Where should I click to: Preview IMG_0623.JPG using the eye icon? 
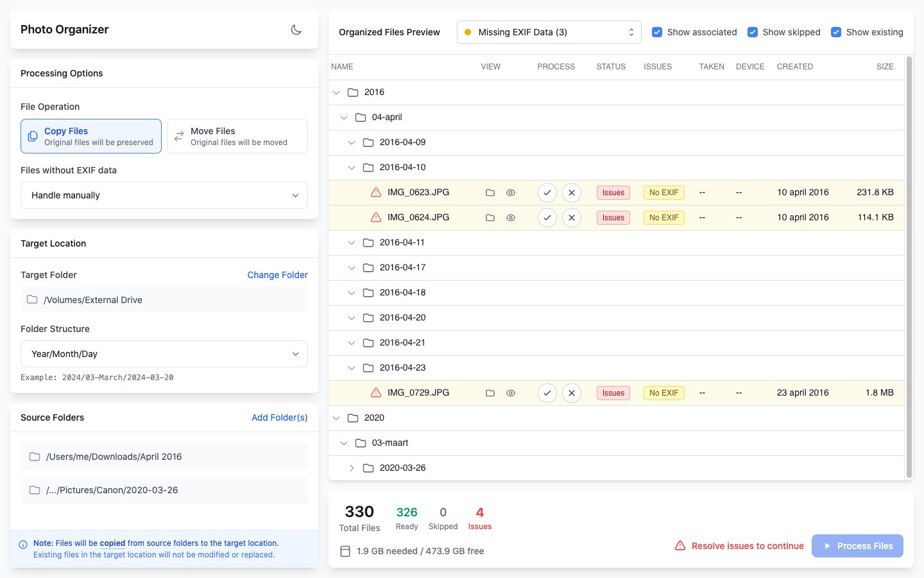point(511,193)
